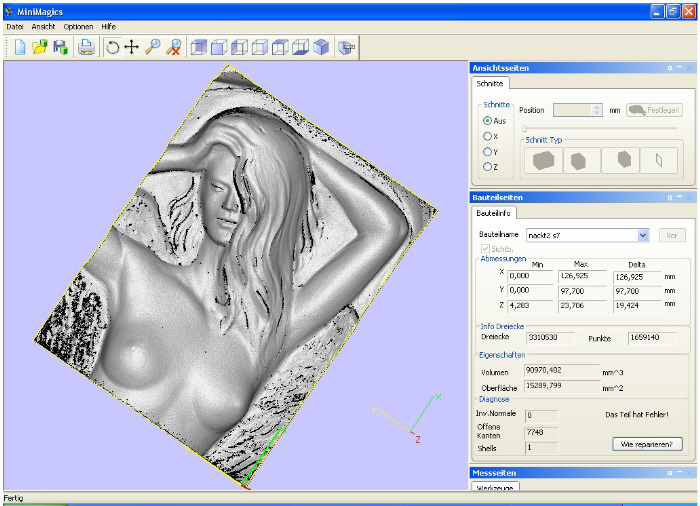The height and width of the screenshot is (506, 700).
Task: Open a file with the folder icon
Action: 40,47
